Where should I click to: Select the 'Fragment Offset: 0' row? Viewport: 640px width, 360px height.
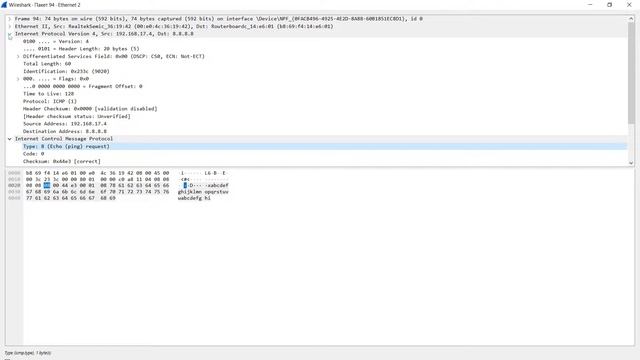pyautogui.click(x=82, y=86)
